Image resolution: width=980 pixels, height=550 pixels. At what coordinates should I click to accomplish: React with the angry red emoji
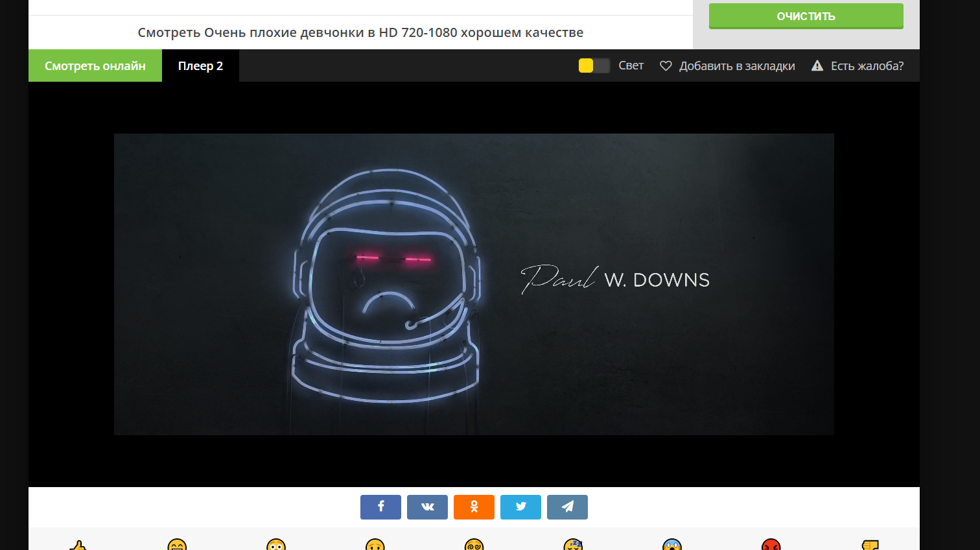click(x=771, y=545)
